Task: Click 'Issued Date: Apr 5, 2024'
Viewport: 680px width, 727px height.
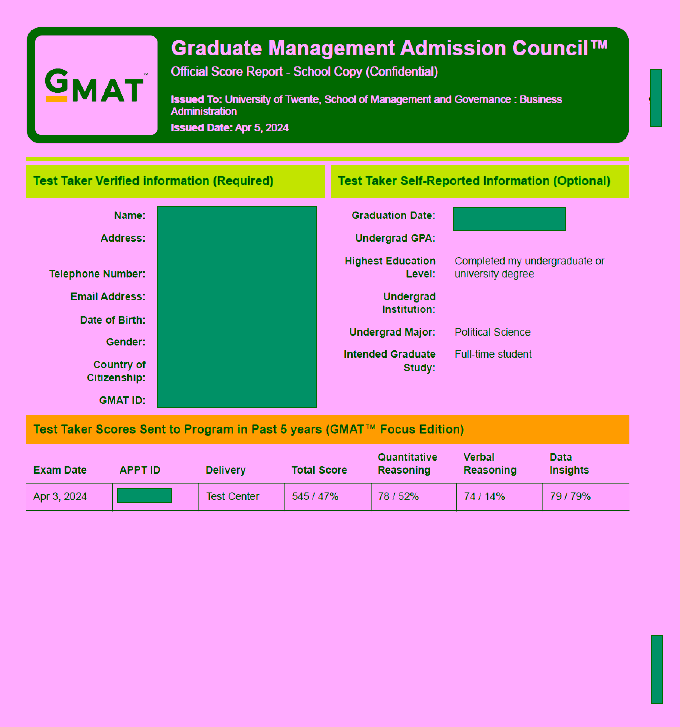Action: click(x=229, y=128)
